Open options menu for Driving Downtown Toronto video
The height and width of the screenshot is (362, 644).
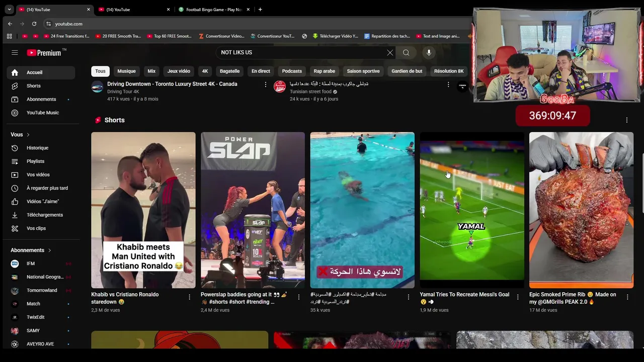point(266,84)
